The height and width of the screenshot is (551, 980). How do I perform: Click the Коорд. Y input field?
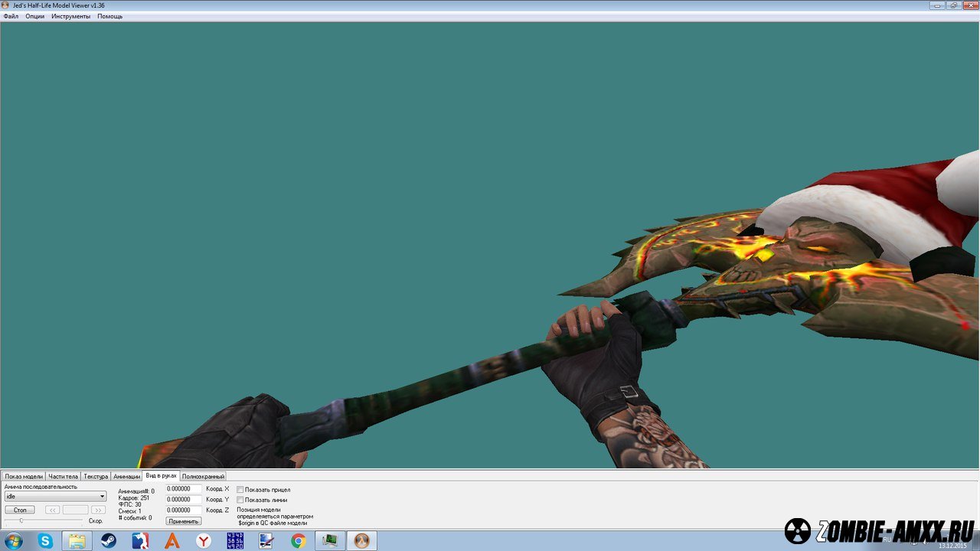click(x=184, y=499)
